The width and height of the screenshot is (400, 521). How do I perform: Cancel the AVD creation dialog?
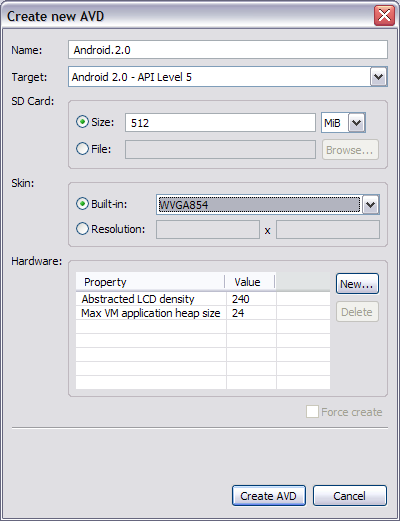[x=350, y=496]
